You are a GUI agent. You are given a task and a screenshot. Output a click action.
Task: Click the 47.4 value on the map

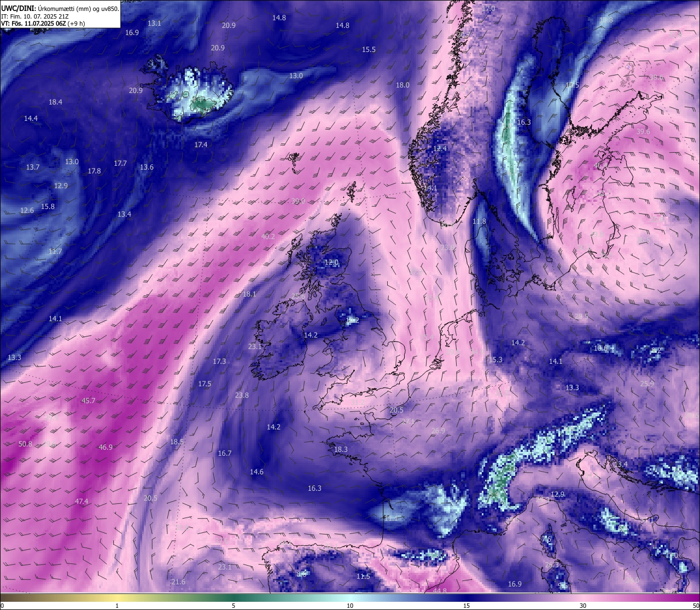81,501
